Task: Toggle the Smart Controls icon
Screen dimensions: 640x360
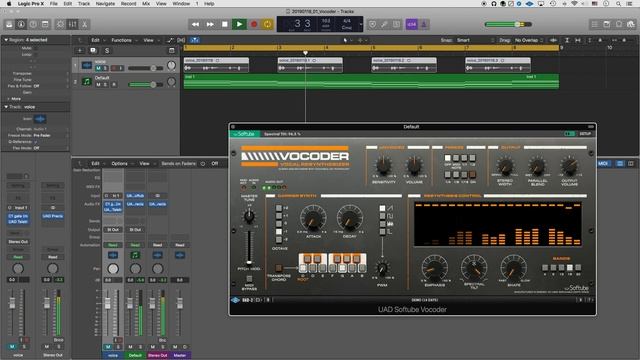Action: click(60, 24)
